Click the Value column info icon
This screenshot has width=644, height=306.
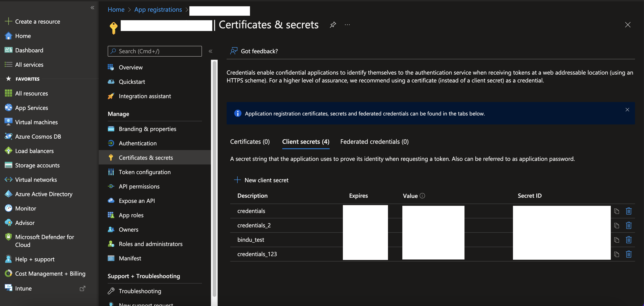click(x=422, y=196)
